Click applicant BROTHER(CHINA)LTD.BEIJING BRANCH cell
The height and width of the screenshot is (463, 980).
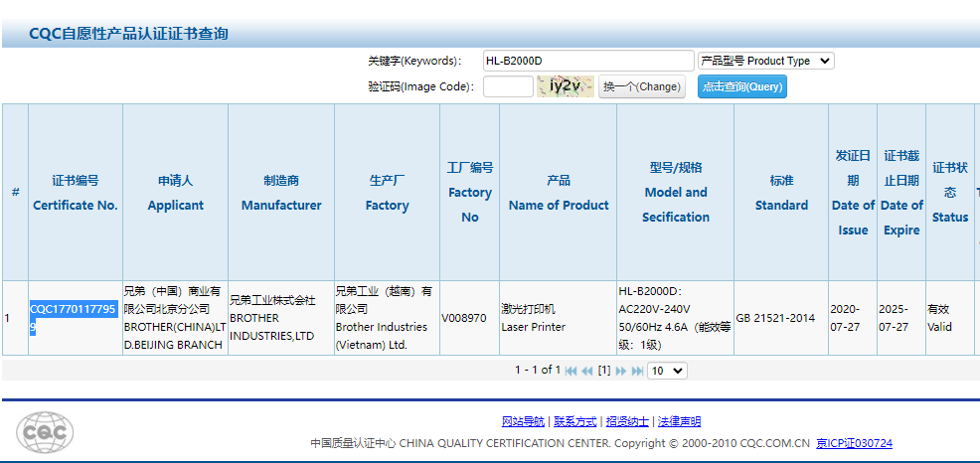(x=176, y=318)
